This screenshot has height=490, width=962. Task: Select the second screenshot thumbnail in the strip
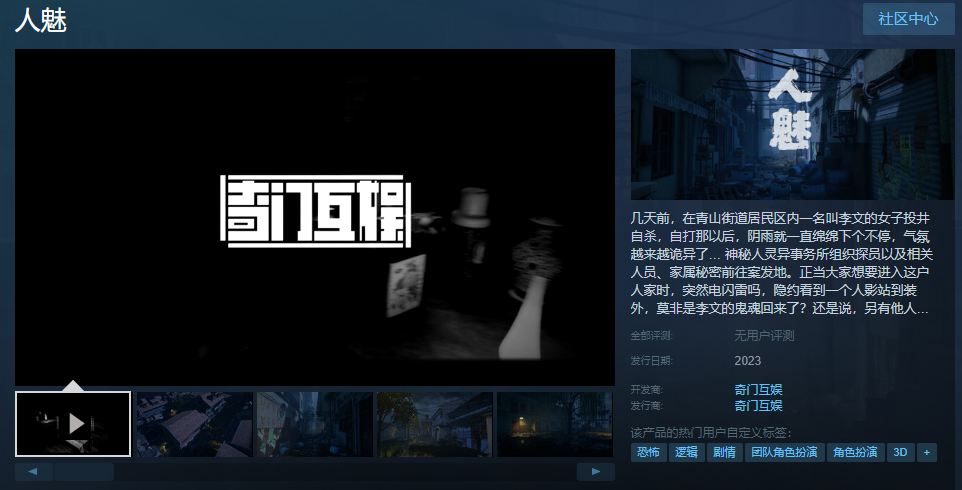coord(194,423)
